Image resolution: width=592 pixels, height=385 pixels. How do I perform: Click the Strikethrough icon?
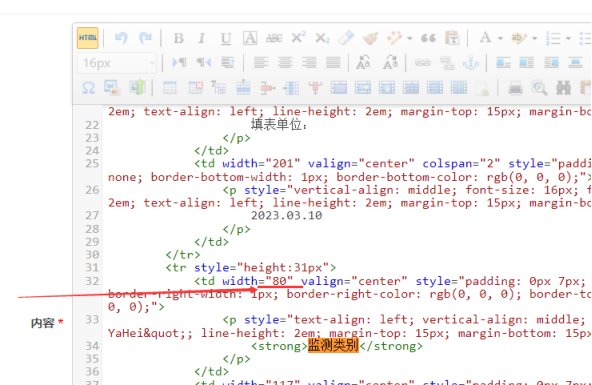[x=274, y=38]
